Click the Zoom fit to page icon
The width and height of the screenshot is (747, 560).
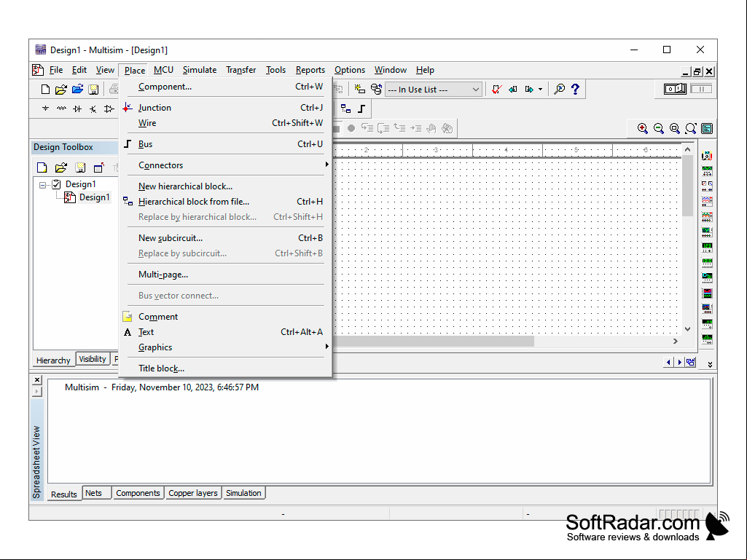point(691,128)
